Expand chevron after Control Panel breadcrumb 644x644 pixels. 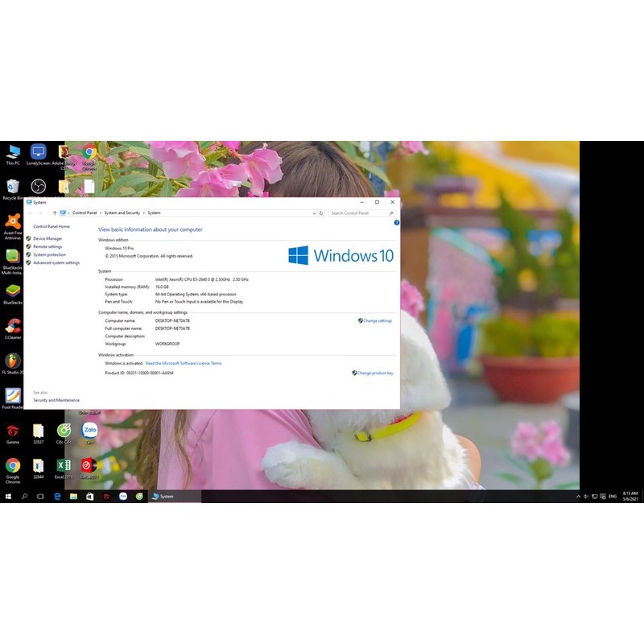click(x=100, y=213)
